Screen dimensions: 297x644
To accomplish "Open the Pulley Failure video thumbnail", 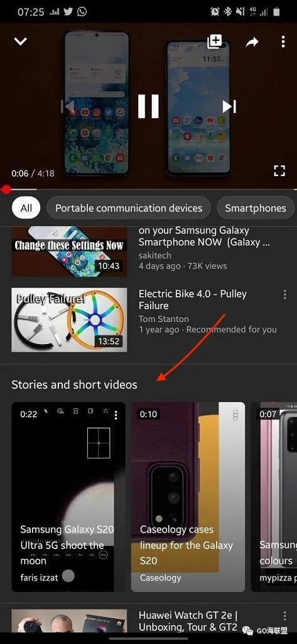I will (69, 320).
